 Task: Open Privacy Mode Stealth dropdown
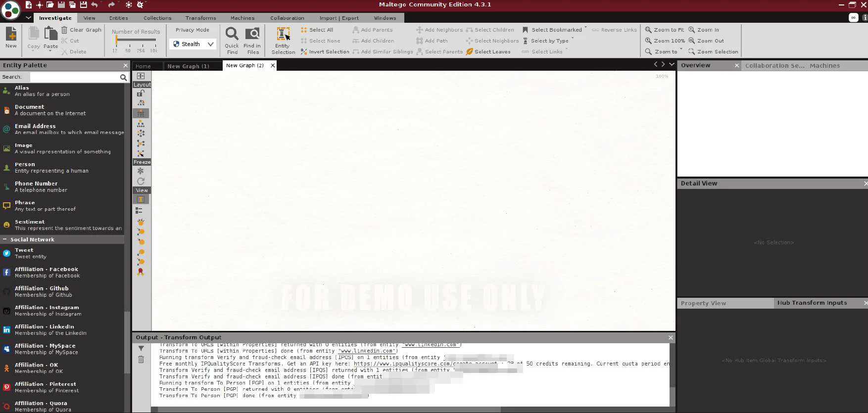coord(193,44)
